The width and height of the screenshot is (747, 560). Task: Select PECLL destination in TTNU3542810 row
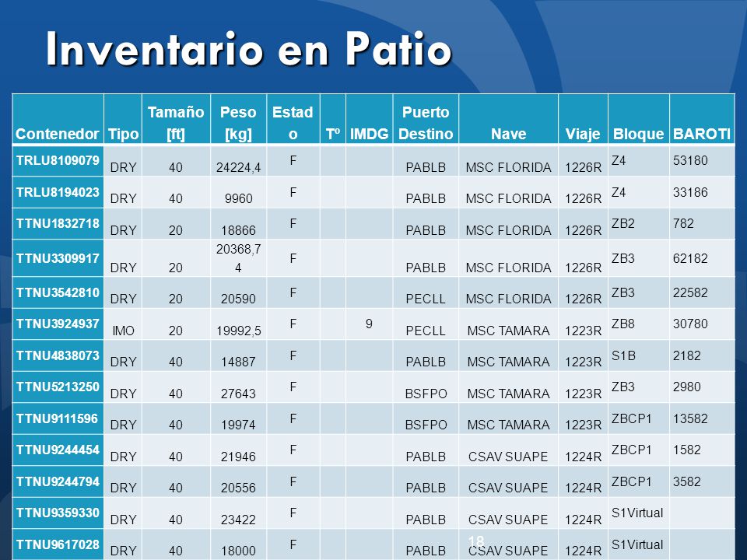coord(426,299)
